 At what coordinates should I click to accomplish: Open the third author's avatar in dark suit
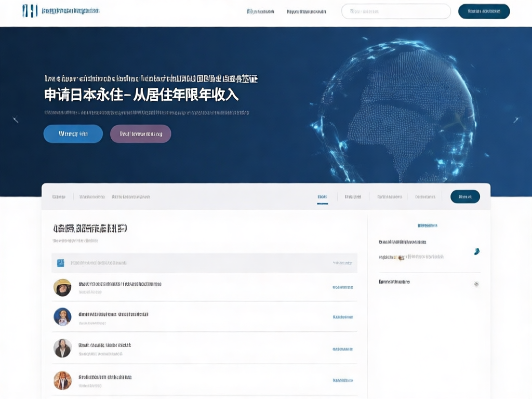62,348
